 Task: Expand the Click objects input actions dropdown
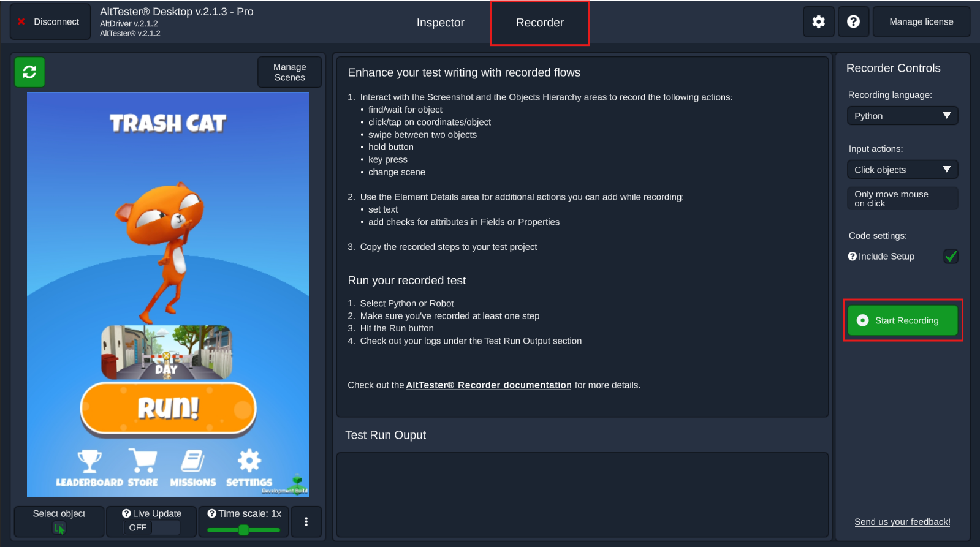(x=902, y=170)
